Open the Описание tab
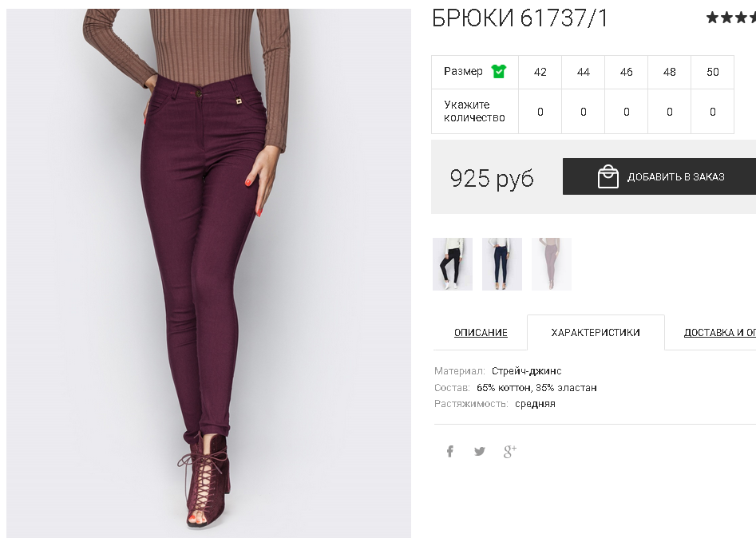Viewport: 756px width, 538px height. pos(481,333)
